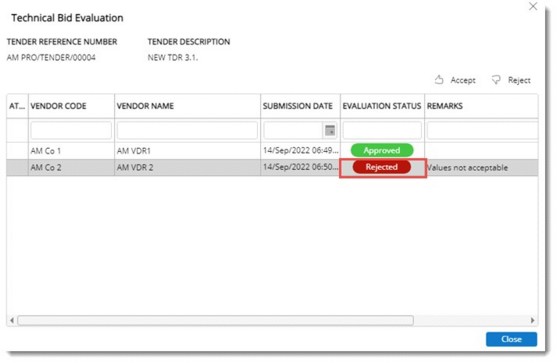This screenshot has height=363, width=557.
Task: Click the AM VDR 2 vendor name
Action: click(135, 167)
